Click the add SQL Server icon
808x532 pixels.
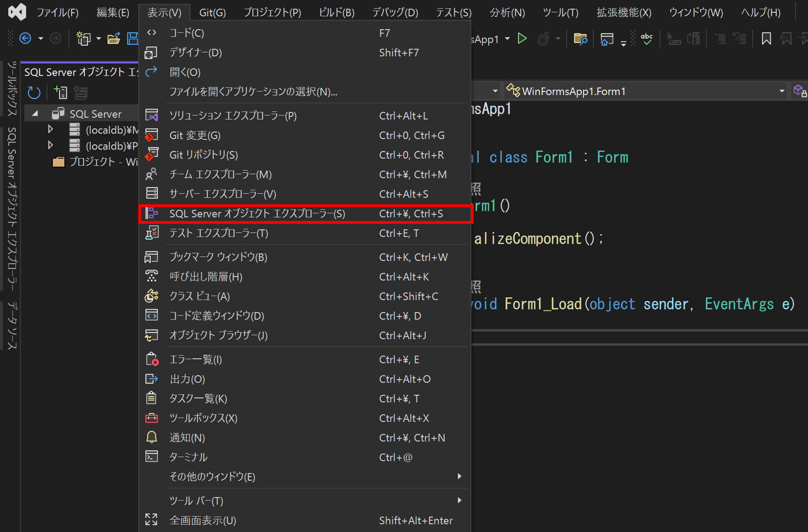point(61,92)
